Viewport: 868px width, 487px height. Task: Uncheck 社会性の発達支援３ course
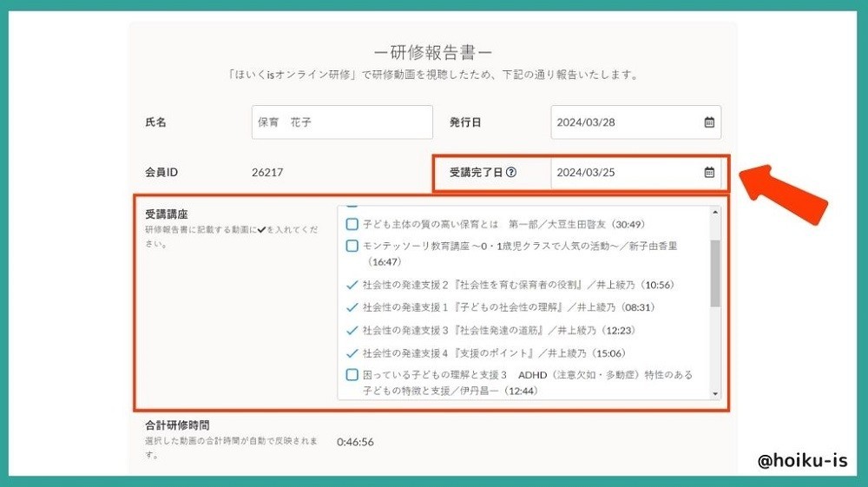(x=352, y=331)
